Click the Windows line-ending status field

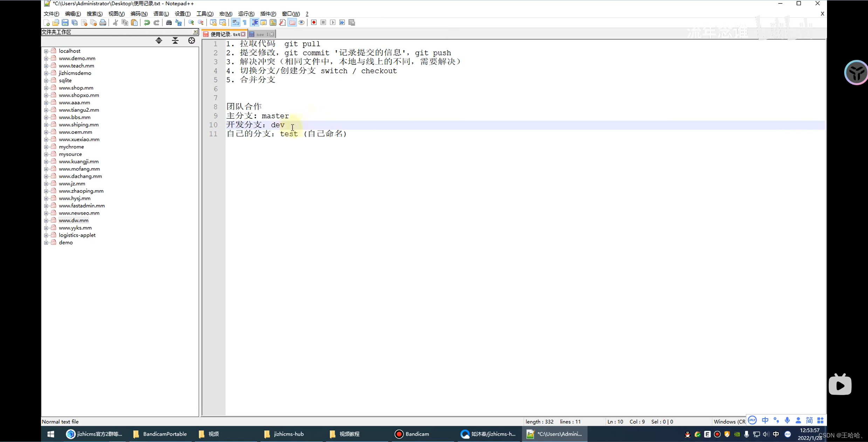tap(729, 422)
